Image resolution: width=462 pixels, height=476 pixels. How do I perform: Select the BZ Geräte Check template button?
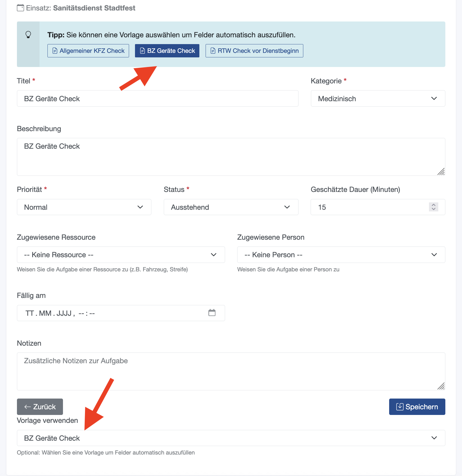click(167, 51)
